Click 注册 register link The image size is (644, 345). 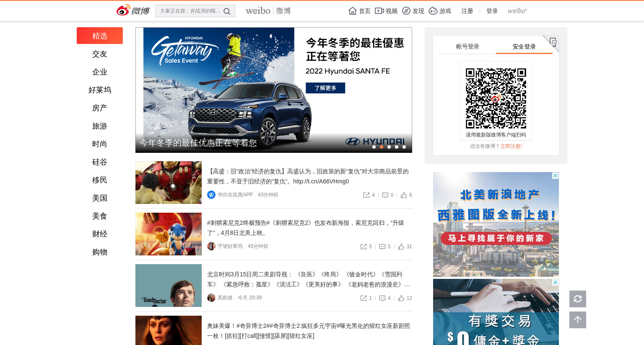(x=467, y=11)
